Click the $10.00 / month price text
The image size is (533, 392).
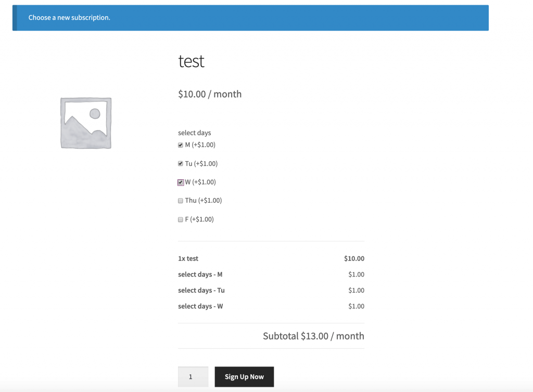pos(210,94)
